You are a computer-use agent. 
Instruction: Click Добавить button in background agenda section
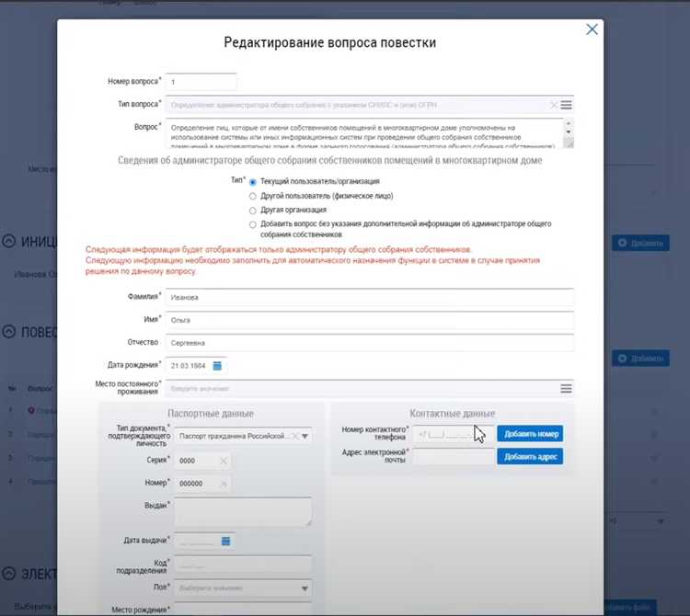pos(640,359)
